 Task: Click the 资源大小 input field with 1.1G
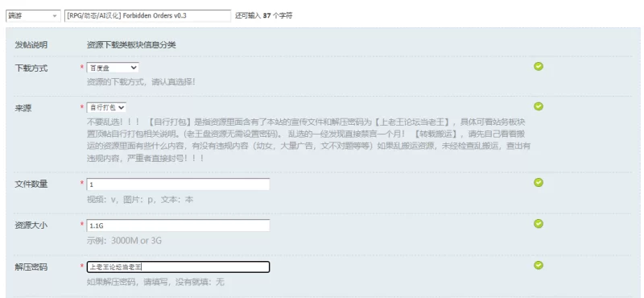point(178,226)
